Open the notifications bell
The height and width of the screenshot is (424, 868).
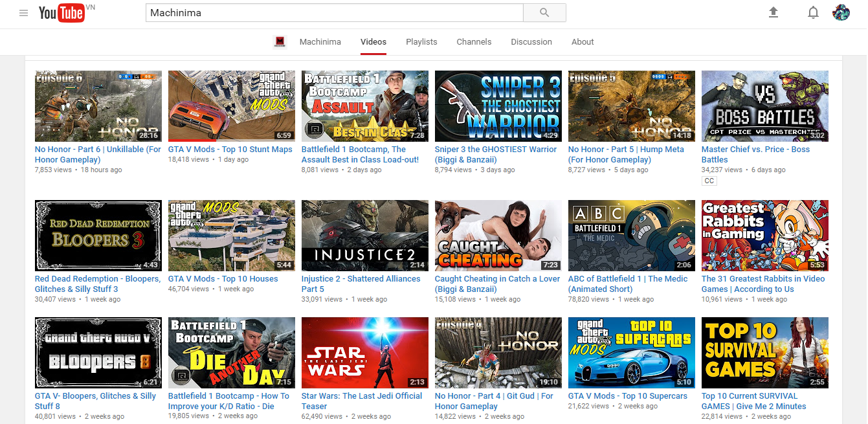tap(813, 12)
